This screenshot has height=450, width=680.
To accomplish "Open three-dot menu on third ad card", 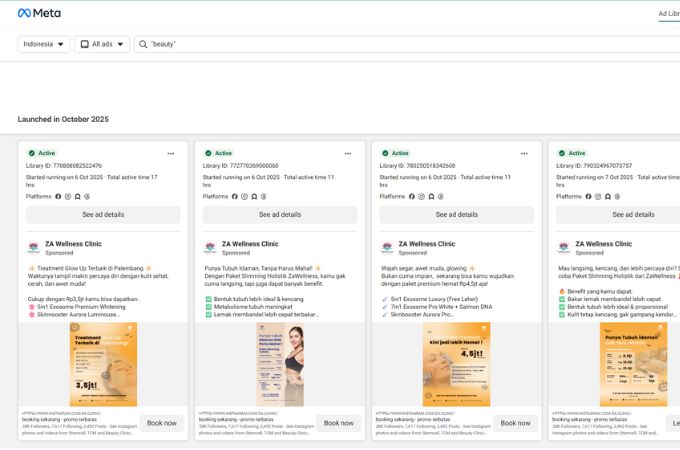I will coord(525,153).
